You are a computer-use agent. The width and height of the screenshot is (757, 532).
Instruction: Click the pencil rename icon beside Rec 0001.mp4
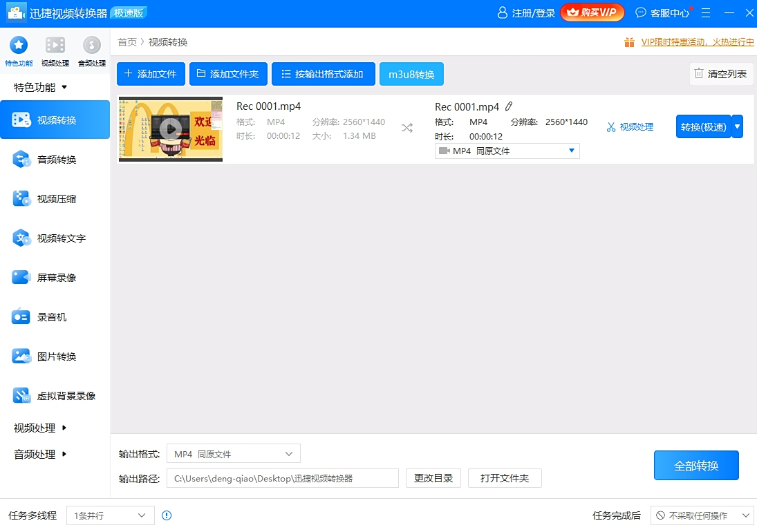509,106
